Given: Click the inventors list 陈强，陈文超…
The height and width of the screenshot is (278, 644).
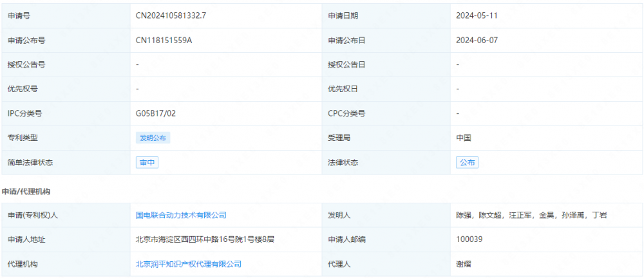Looking at the screenshot, I should click(x=531, y=215).
